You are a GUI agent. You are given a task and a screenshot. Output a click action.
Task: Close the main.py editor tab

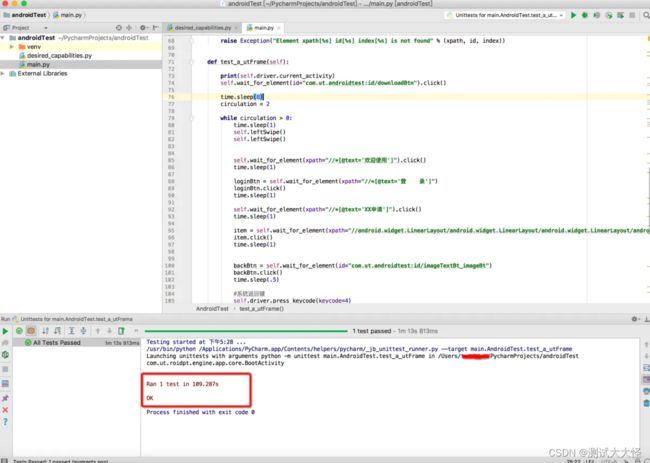(x=279, y=28)
